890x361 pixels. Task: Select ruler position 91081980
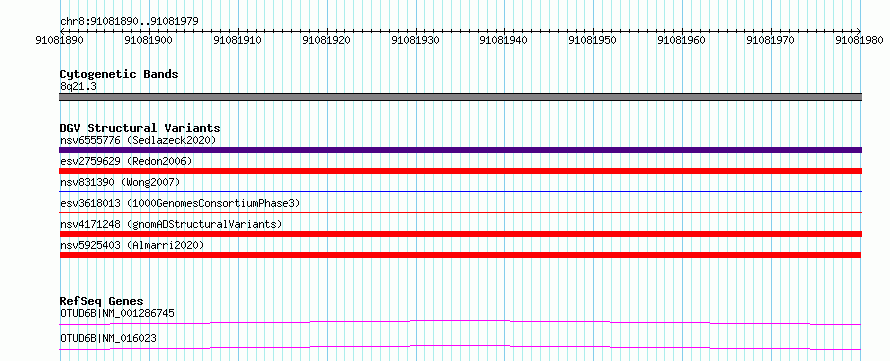[x=859, y=40]
